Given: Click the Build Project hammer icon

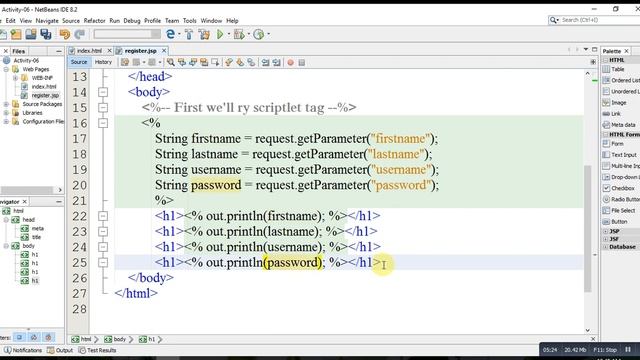Looking at the screenshot, I should [x=189, y=35].
